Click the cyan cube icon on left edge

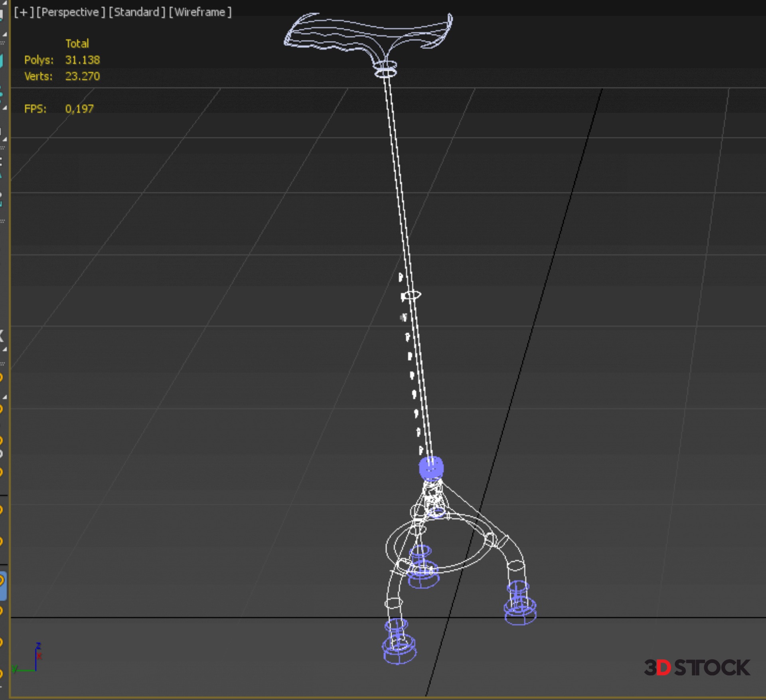[1, 61]
